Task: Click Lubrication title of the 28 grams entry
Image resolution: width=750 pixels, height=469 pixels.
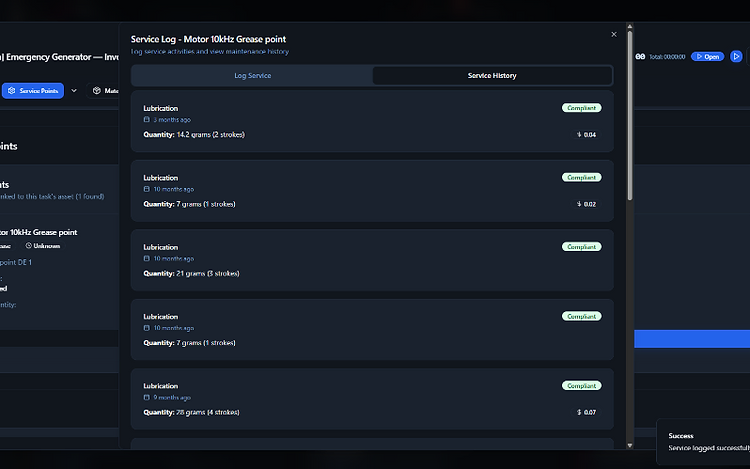Action: coord(161,386)
